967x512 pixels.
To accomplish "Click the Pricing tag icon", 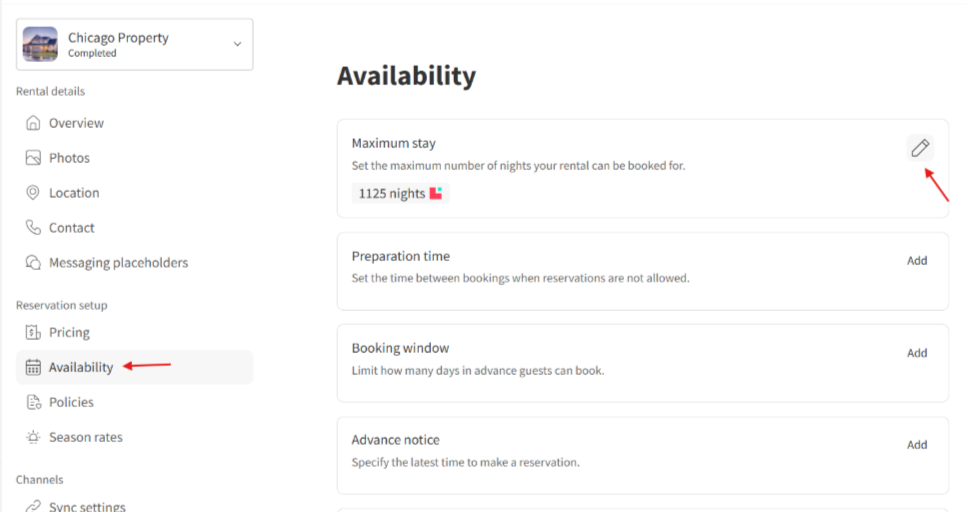I will point(33,332).
